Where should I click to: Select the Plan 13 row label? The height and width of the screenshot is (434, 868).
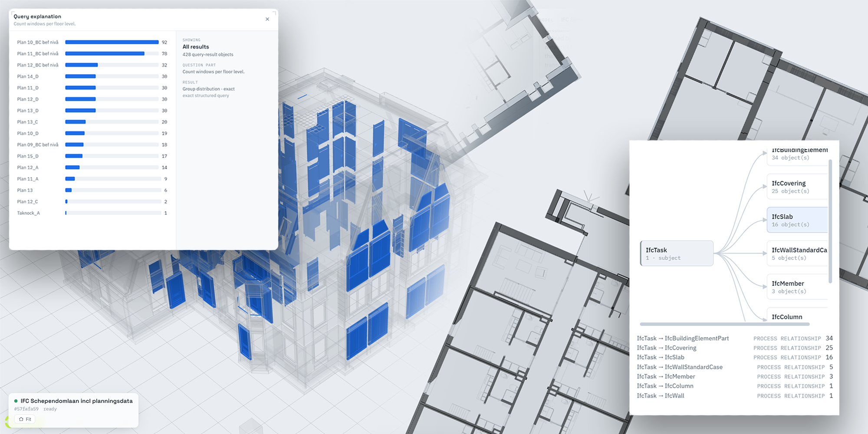(x=25, y=191)
